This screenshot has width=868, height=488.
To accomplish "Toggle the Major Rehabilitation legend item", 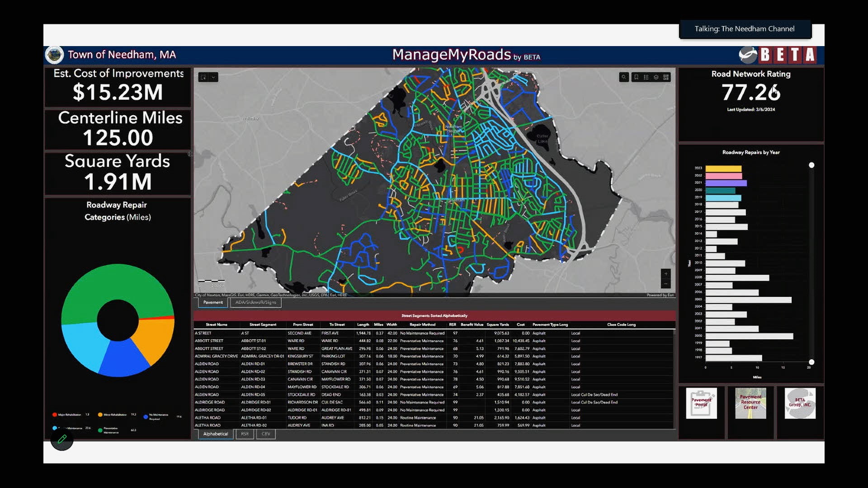I will [x=69, y=414].
